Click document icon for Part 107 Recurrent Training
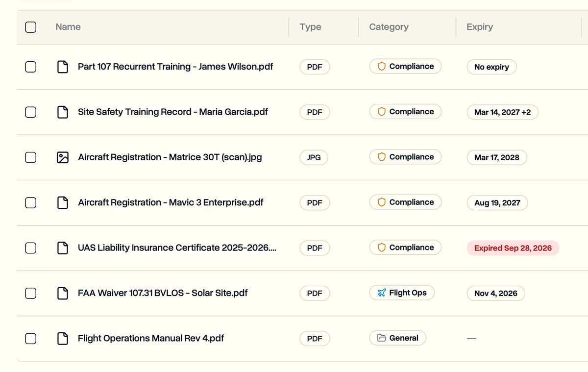This screenshot has height=372, width=588. [63, 67]
